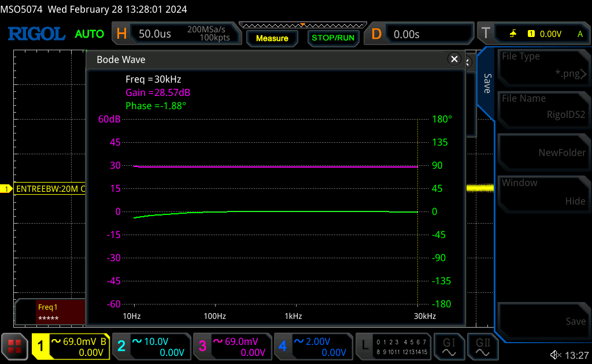
Task: Click the 10Hz axis label
Action: click(132, 316)
